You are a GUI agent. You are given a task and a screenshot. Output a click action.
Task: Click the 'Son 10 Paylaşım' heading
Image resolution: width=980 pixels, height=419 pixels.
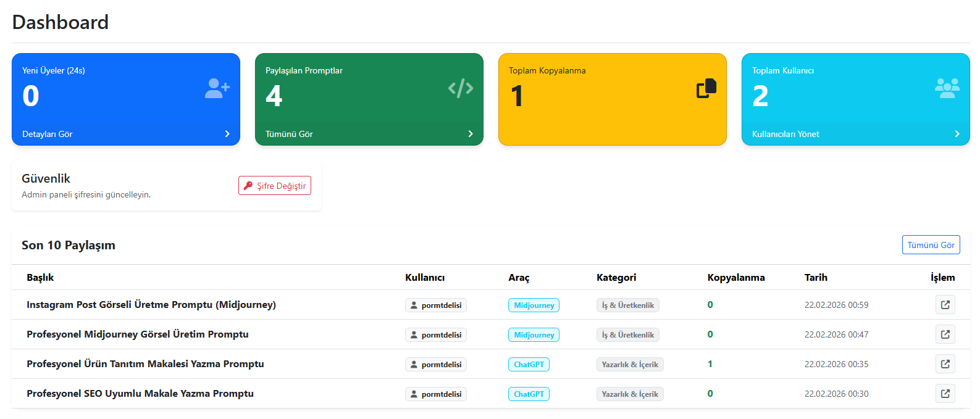click(69, 245)
